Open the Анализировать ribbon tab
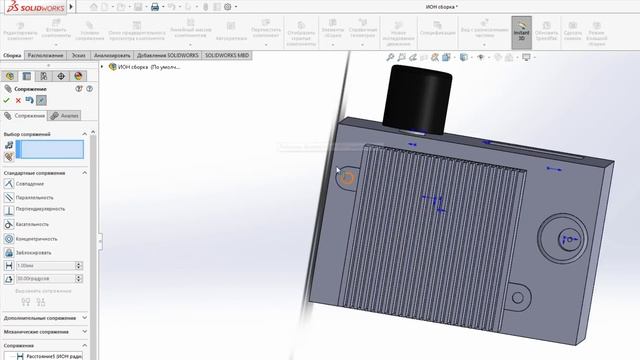640x360 pixels. tap(112, 55)
